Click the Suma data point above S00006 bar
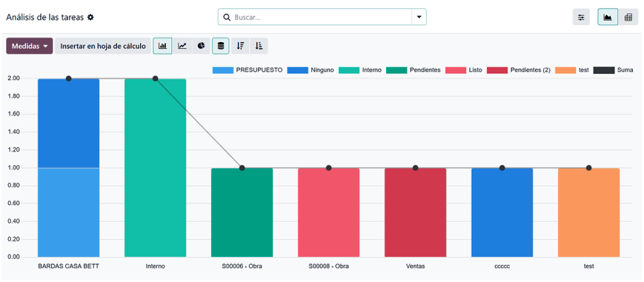The height and width of the screenshot is (282, 644). 242,168
